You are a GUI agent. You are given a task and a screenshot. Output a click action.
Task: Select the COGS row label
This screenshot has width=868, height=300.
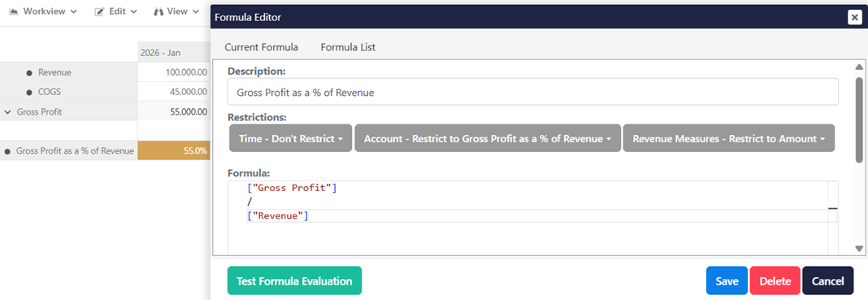pos(50,92)
